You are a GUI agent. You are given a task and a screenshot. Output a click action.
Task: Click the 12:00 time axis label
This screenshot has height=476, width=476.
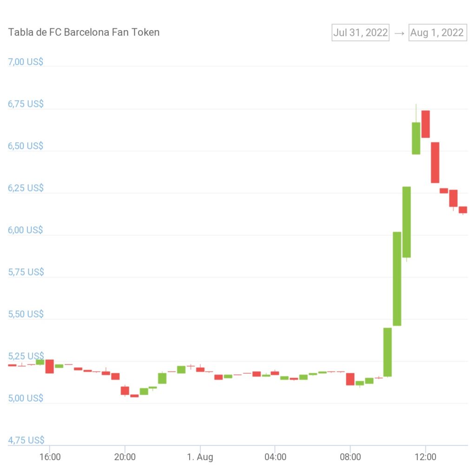click(427, 457)
